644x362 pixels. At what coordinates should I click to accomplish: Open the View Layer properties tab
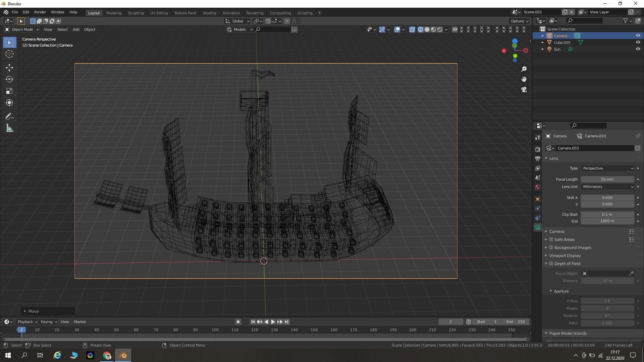click(538, 168)
